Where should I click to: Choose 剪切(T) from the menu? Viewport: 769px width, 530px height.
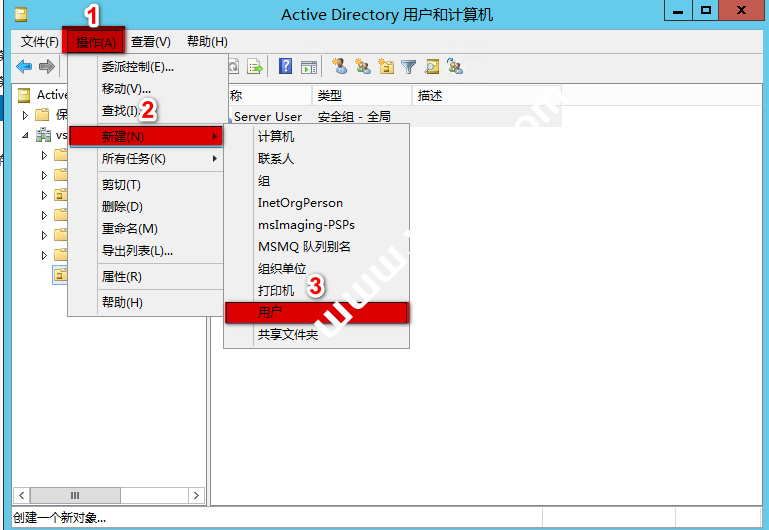[x=146, y=184]
